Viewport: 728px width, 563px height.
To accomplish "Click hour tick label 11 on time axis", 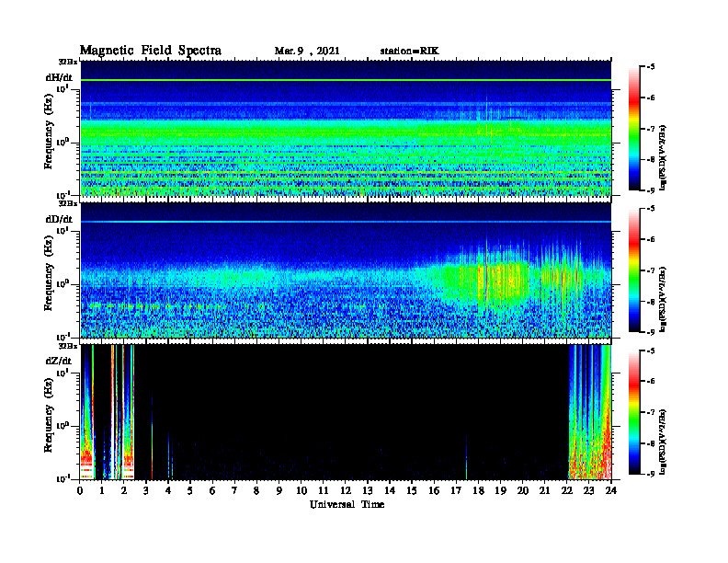I will click(x=324, y=490).
